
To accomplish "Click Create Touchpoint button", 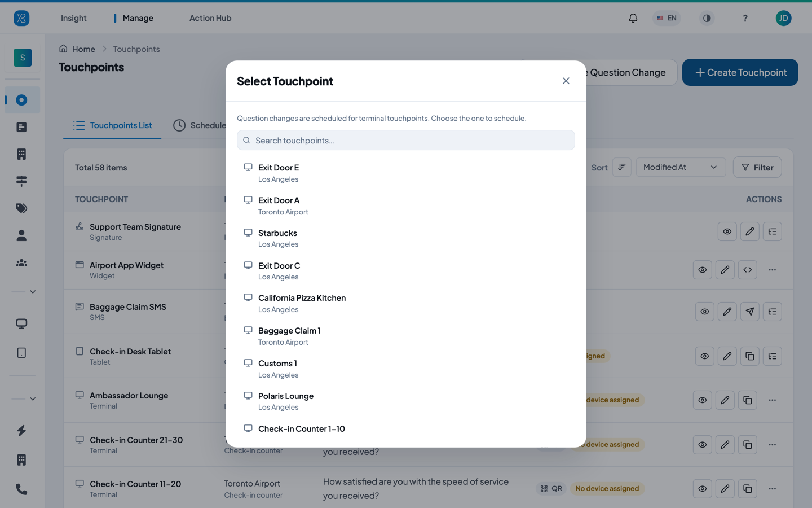I will coord(740,72).
